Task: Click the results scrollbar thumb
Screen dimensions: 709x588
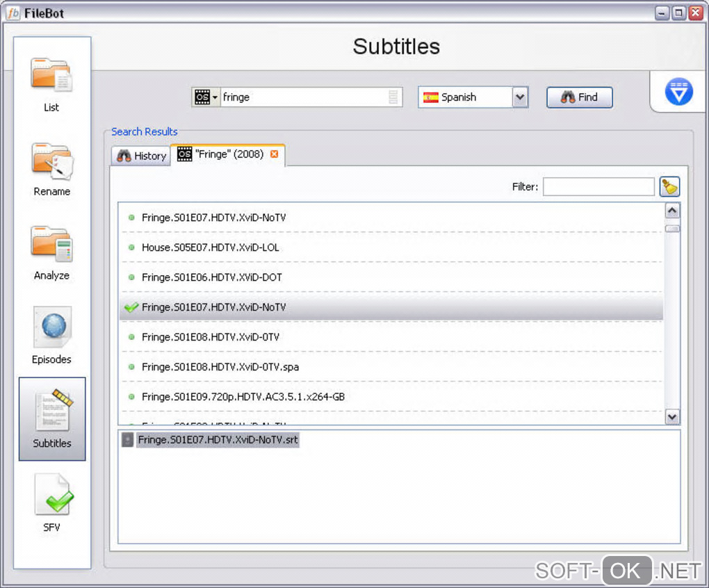Action: 672,229
